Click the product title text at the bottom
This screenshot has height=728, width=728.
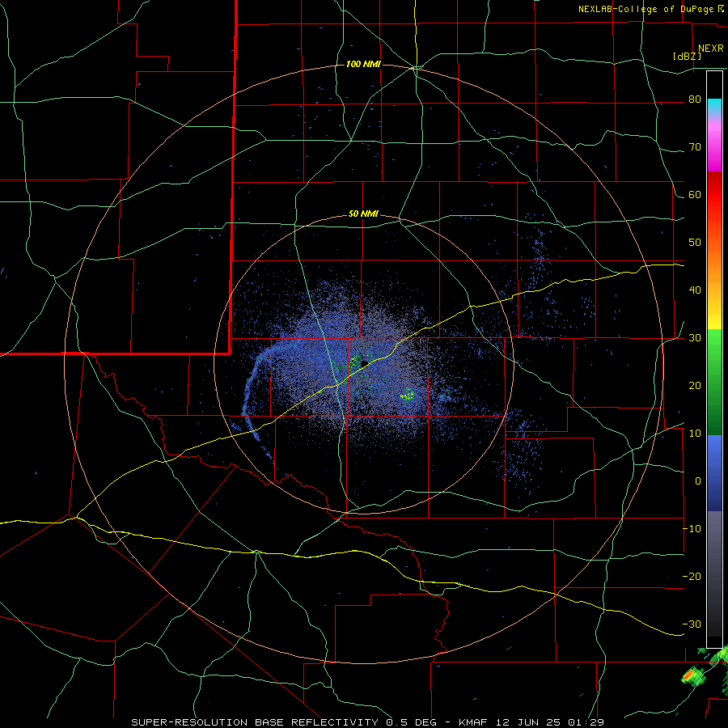pyautogui.click(x=368, y=722)
